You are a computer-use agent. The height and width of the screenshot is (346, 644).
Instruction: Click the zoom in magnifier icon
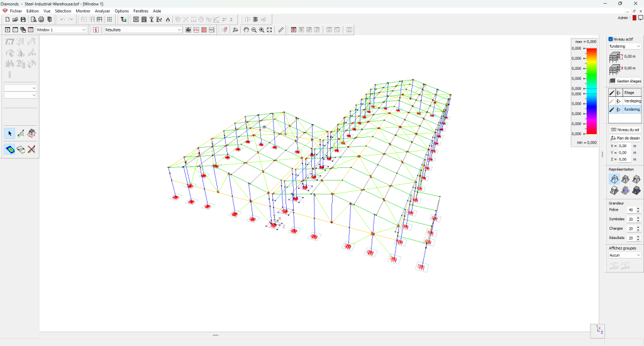pyautogui.click(x=262, y=30)
